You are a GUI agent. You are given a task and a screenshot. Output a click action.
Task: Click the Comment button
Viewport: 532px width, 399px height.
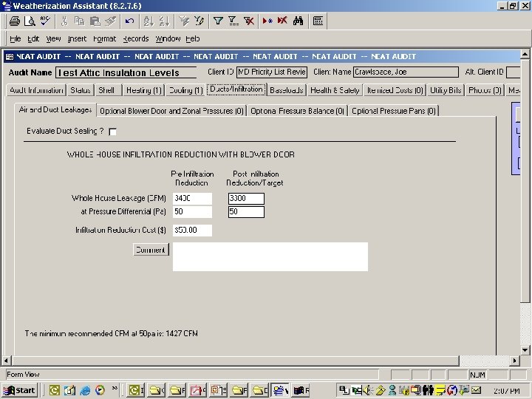coord(151,250)
